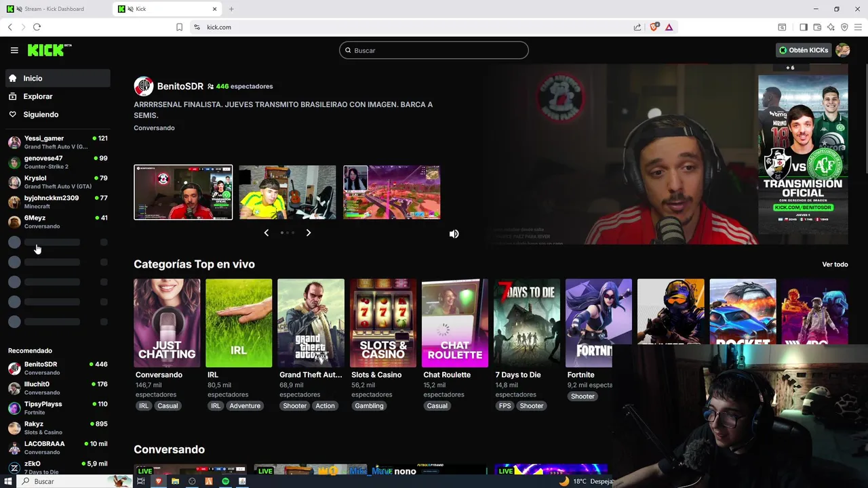868x488 pixels.
Task: Go to Inicio in the sidebar
Action: 58,78
